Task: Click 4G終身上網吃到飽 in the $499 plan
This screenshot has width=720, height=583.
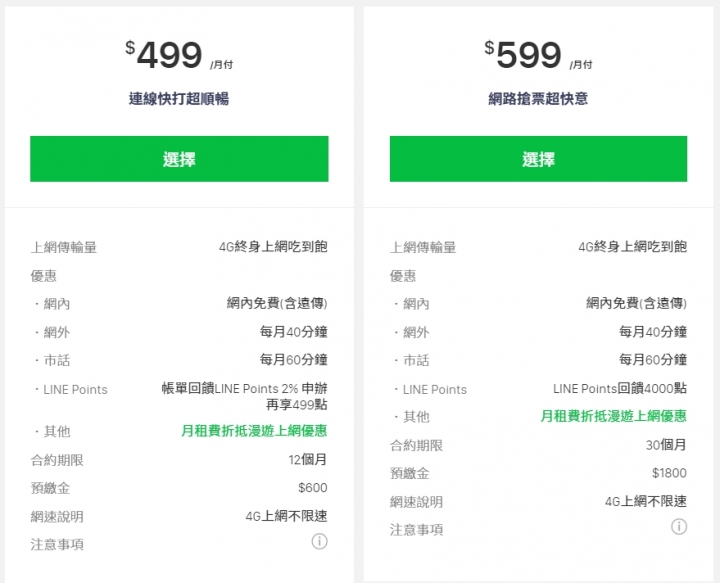Action: pos(273,247)
